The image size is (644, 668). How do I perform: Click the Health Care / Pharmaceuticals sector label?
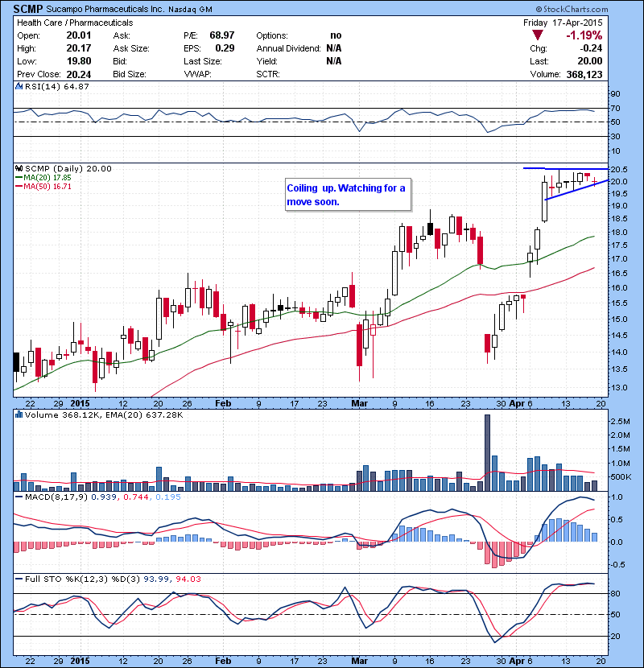[75, 23]
